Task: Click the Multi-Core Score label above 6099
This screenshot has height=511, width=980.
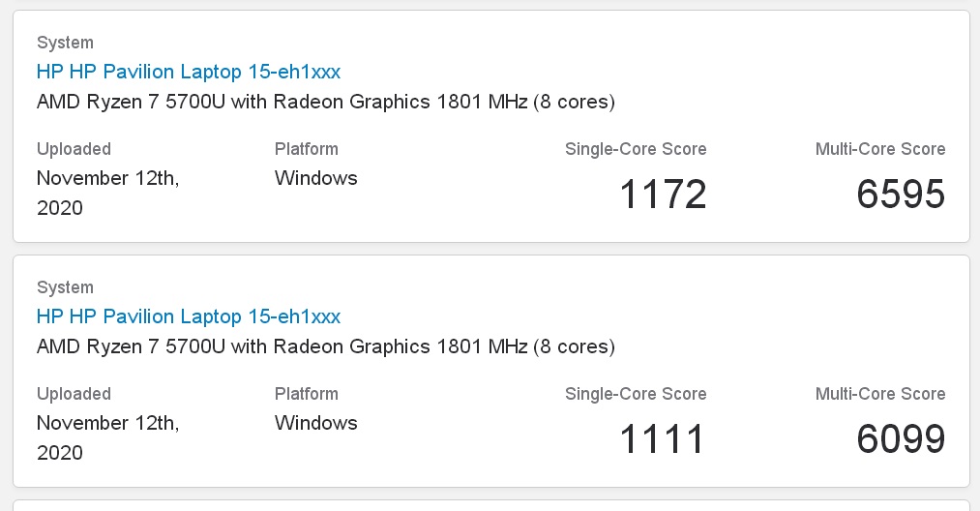Action: 880,394
